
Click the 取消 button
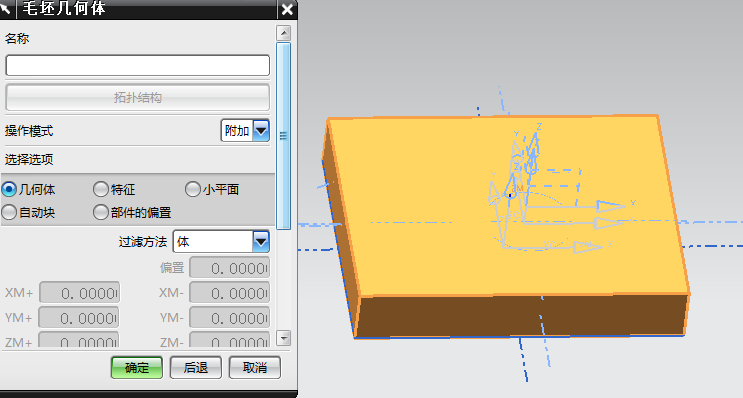tap(254, 368)
